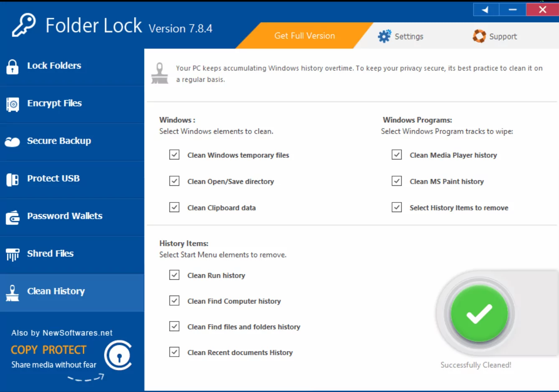559x392 pixels.
Task: Visit the COPY PROTECT promotion link
Action: (48, 350)
